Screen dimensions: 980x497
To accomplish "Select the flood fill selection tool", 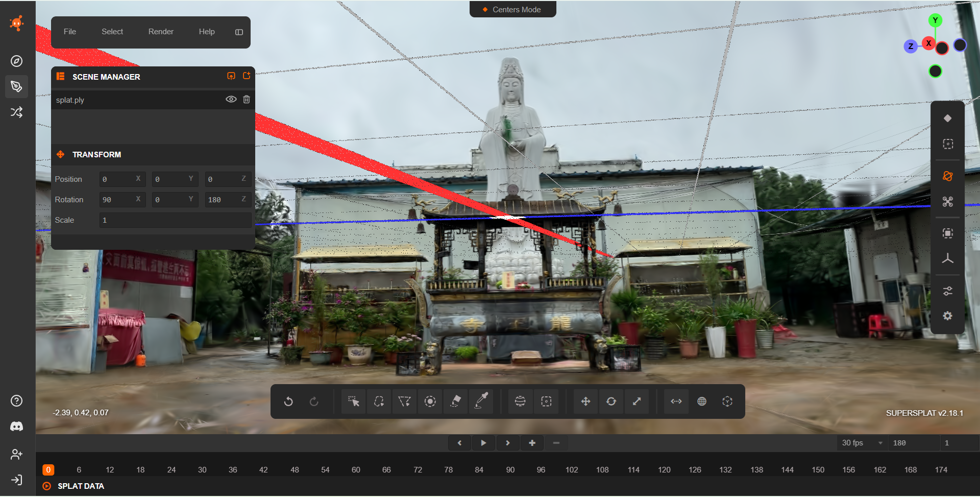I will [456, 401].
